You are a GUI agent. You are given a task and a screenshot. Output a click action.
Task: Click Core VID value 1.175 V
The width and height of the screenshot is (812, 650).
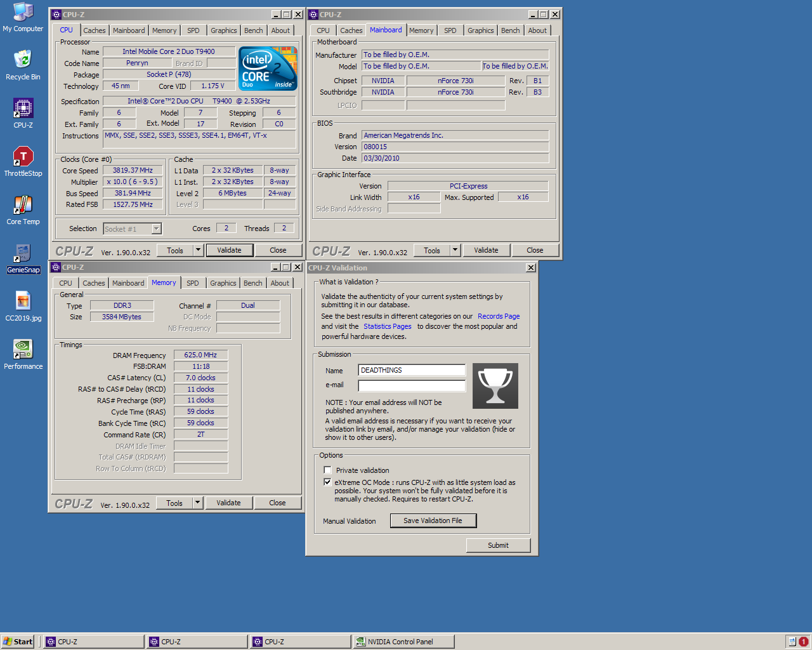[213, 86]
